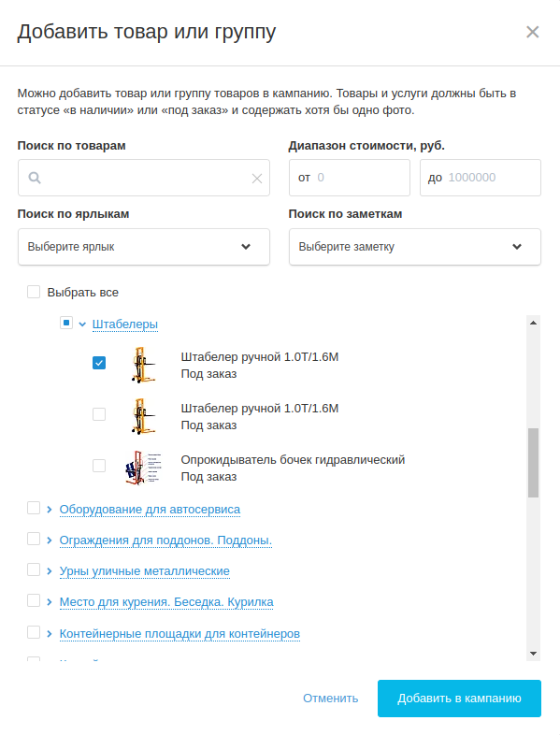
Task: Uncheck first Штабелер ручной 1.0T/1.6M
Action: (x=99, y=363)
